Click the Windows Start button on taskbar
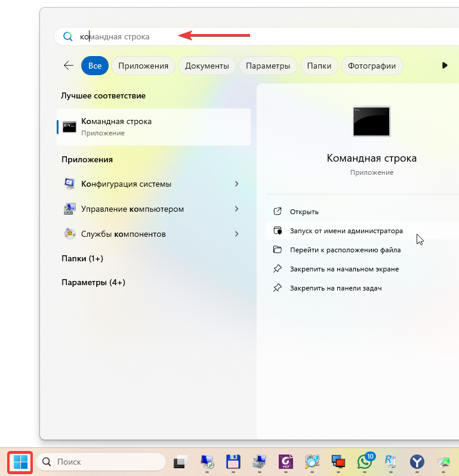This screenshot has width=459, height=476. [x=20, y=462]
